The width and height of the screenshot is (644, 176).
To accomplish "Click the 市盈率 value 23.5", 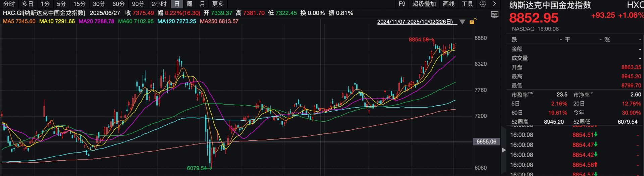I will coord(562,95).
